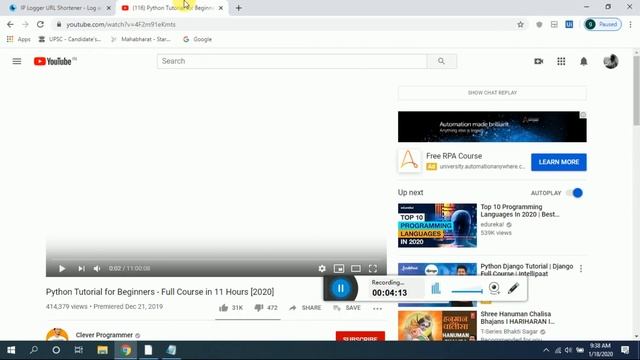Focus the YouTube search field
The image size is (640, 360).
292,61
